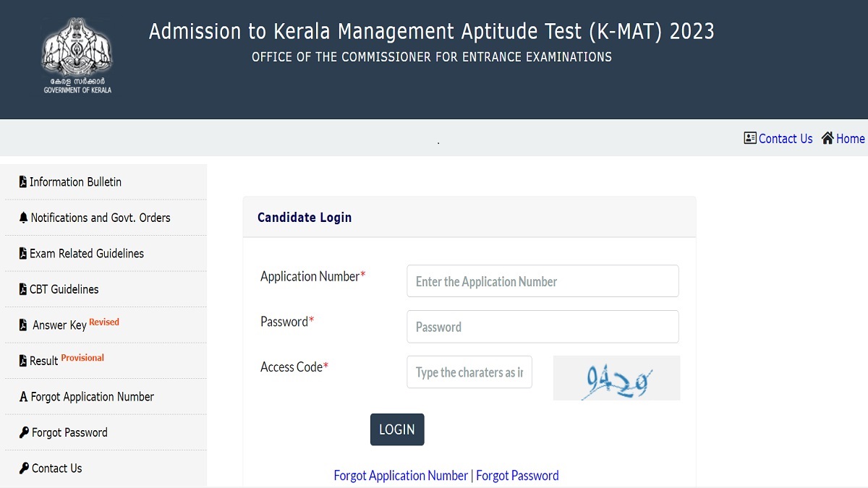Click the Government of Kerala emblem logo
Screen dimensions: 868x488
point(77,54)
